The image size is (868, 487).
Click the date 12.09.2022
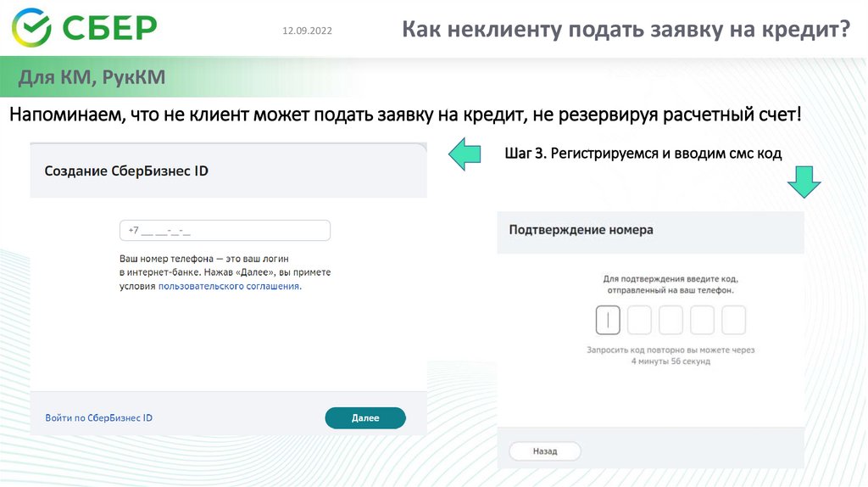(x=307, y=31)
